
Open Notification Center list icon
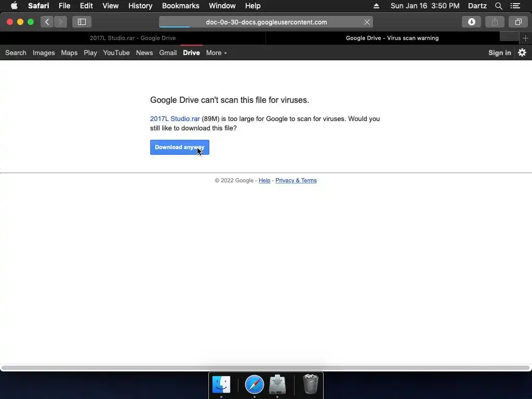(515, 6)
